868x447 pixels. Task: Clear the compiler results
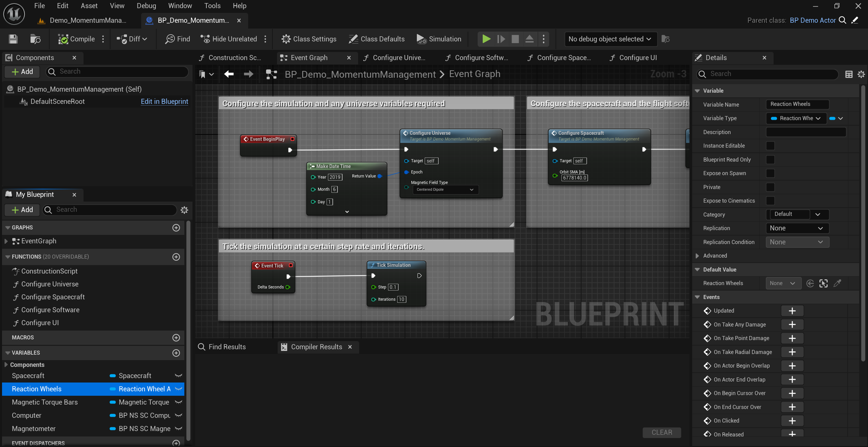(x=662, y=433)
